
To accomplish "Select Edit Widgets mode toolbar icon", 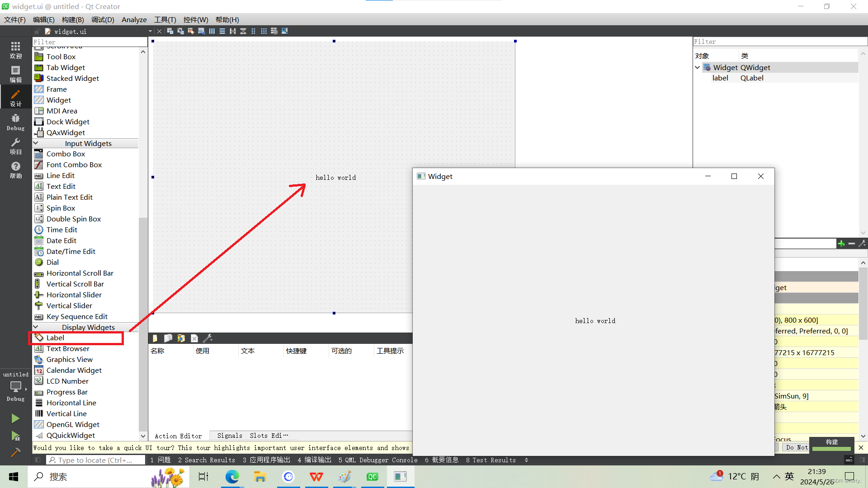I will click(x=170, y=31).
